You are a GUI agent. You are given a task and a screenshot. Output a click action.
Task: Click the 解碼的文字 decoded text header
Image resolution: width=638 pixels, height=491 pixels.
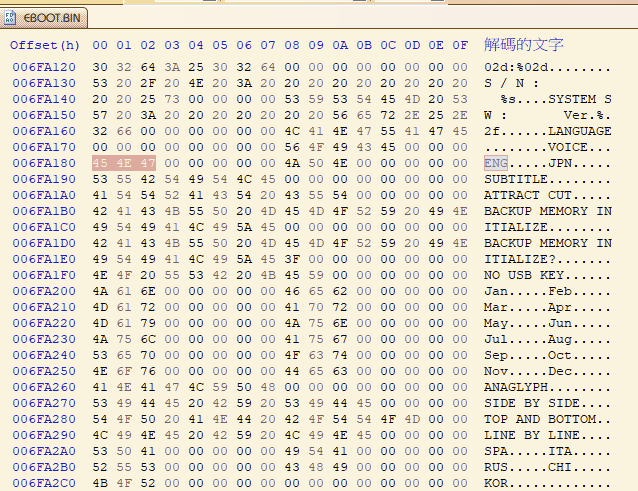[x=524, y=45]
